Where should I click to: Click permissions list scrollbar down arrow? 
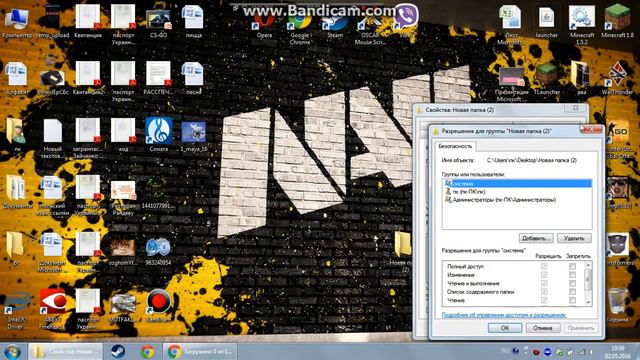(588, 302)
